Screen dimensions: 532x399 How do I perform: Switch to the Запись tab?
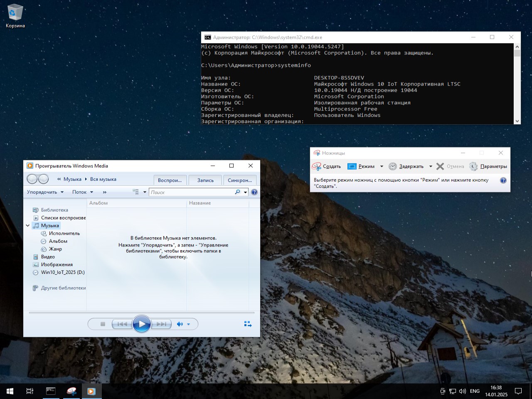pos(205,180)
